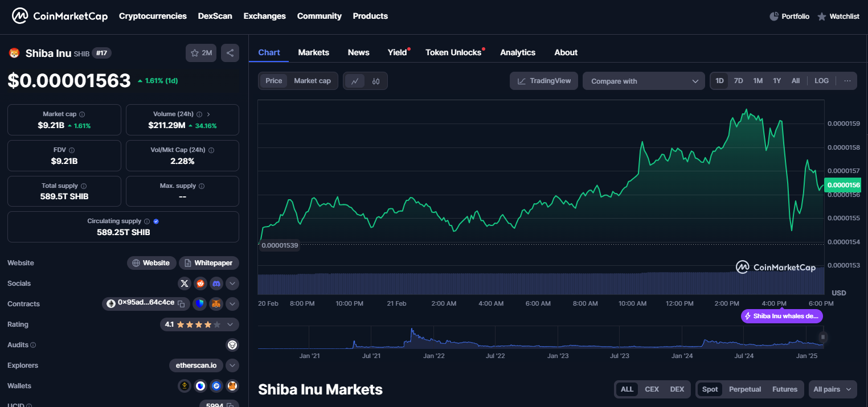Open the Portfolio link in header
Viewport: 868px width, 407px height.
coord(789,17)
